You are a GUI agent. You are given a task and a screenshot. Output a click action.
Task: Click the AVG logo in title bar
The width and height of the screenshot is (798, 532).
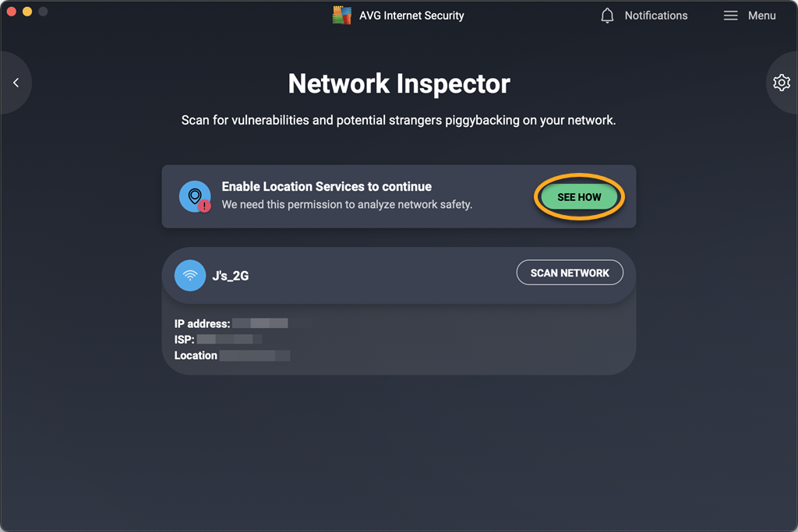pos(341,16)
